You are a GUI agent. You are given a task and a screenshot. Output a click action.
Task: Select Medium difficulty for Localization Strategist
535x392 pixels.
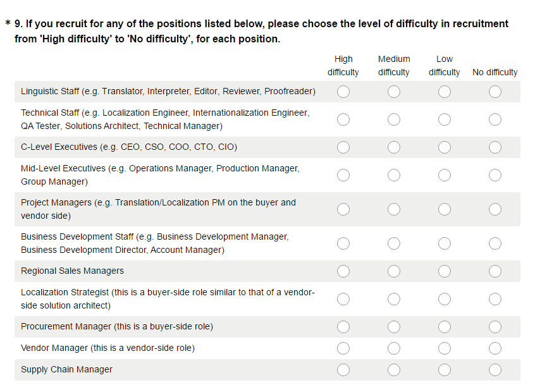click(394, 299)
